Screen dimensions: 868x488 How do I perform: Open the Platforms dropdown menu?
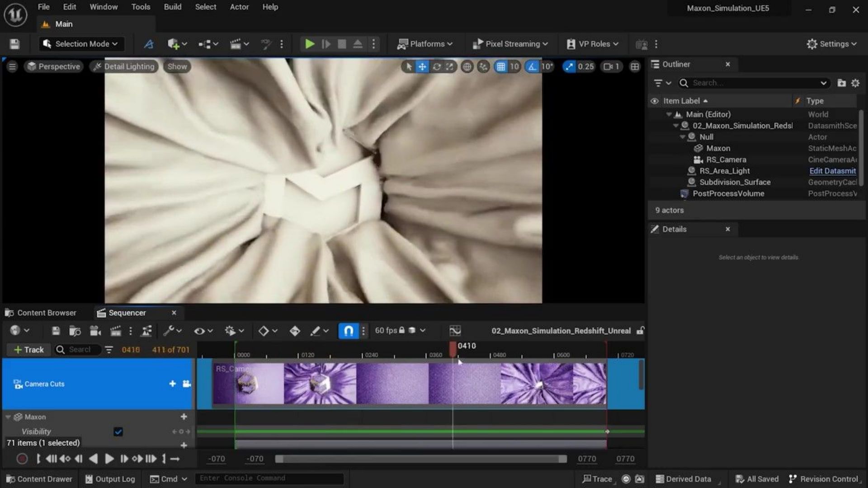coord(426,43)
